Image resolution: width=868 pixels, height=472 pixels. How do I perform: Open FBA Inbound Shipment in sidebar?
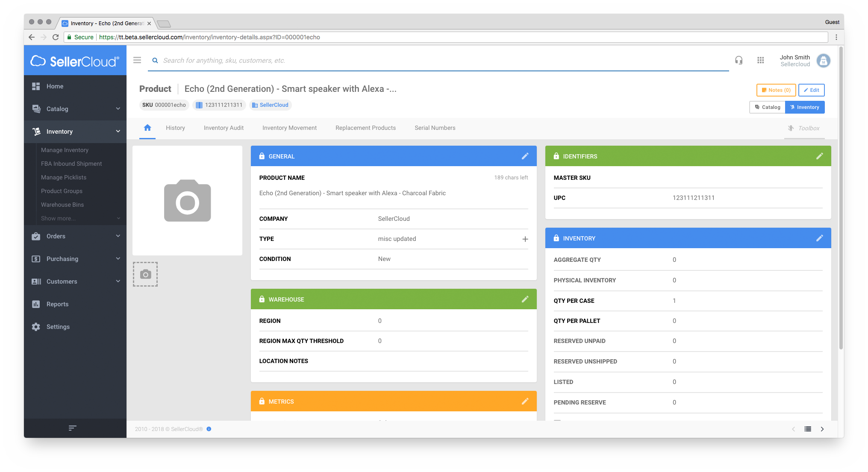[71, 164]
